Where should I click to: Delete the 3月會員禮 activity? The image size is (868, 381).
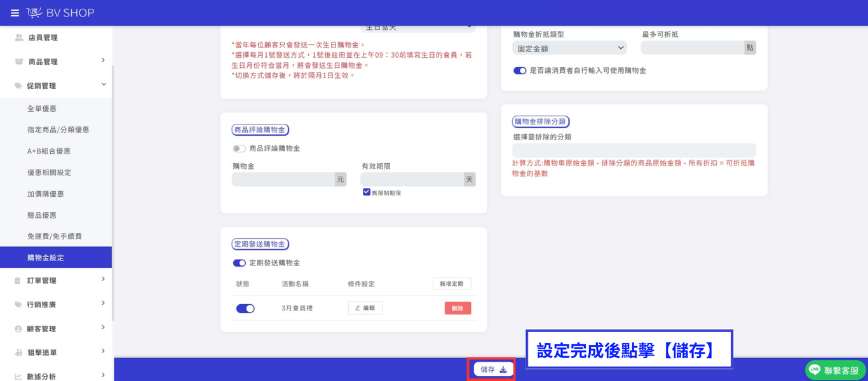tap(458, 309)
